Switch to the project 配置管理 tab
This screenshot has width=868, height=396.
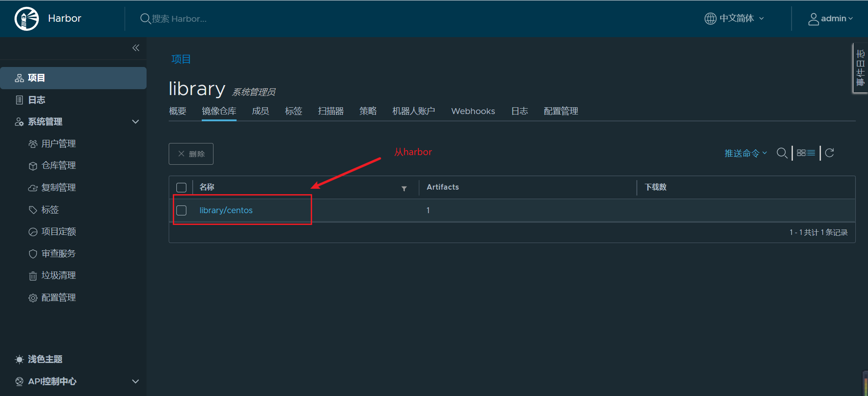561,111
